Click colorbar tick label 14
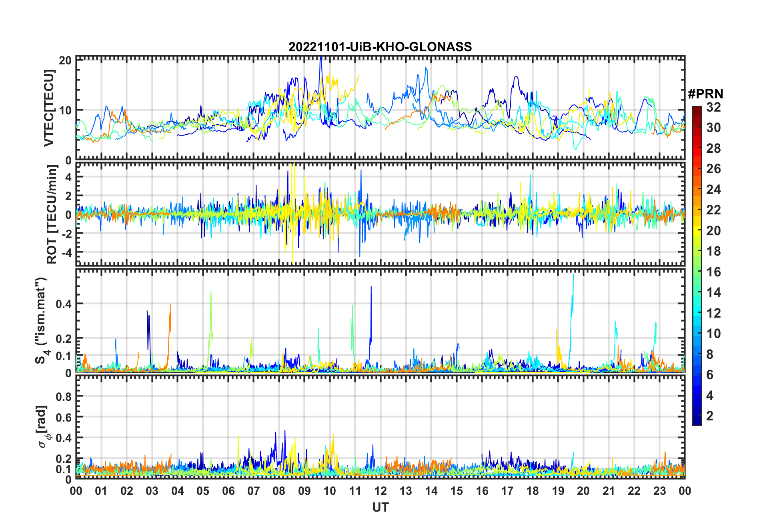Screen dimensions: 761x532 [x=713, y=292]
